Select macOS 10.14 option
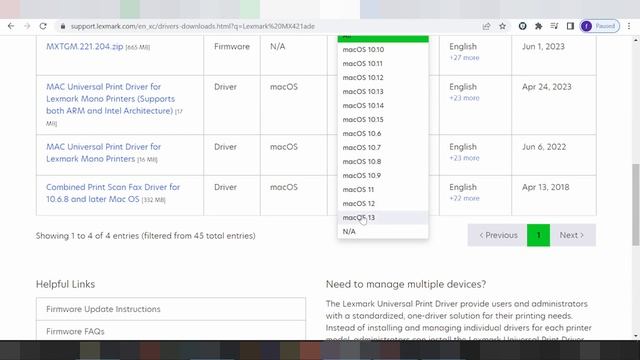Screen dimensions: 640x360 383,105
